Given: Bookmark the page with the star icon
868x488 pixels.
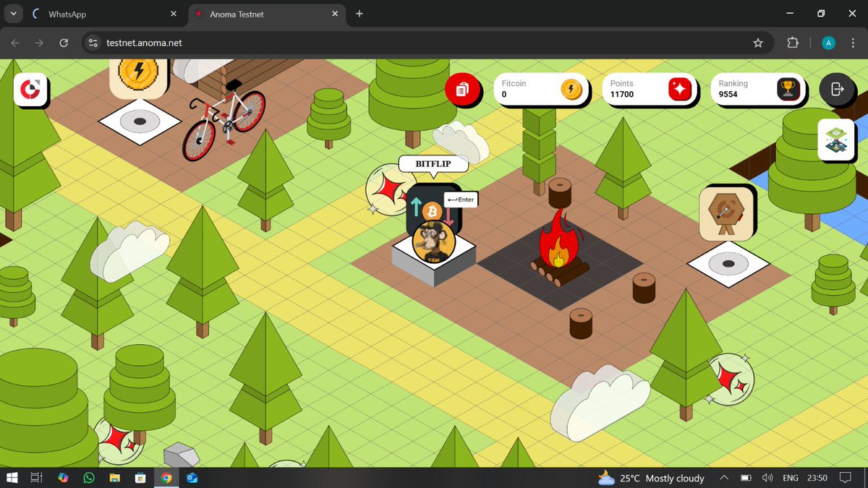Looking at the screenshot, I should click(x=758, y=43).
